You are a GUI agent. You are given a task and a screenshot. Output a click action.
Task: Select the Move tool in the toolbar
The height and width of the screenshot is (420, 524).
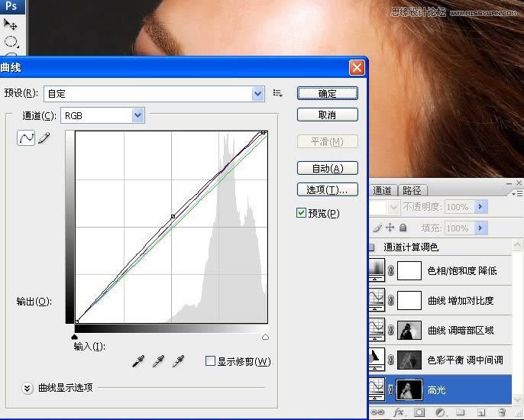point(11,24)
